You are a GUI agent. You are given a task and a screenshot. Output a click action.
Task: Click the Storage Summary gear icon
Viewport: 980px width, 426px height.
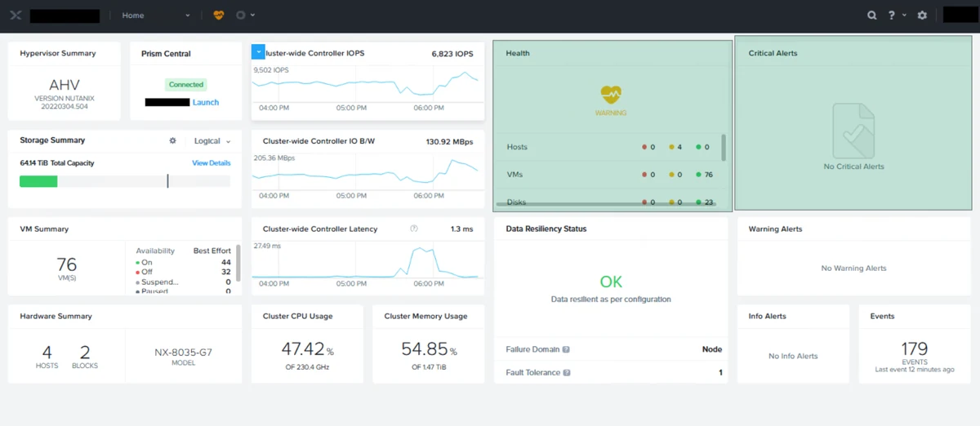172,140
